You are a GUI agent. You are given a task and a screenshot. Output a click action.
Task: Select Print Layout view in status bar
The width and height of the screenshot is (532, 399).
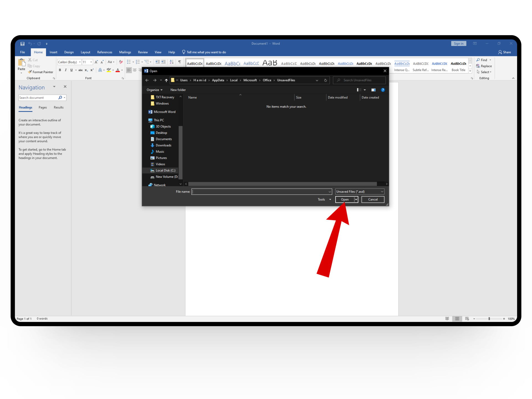457,319
